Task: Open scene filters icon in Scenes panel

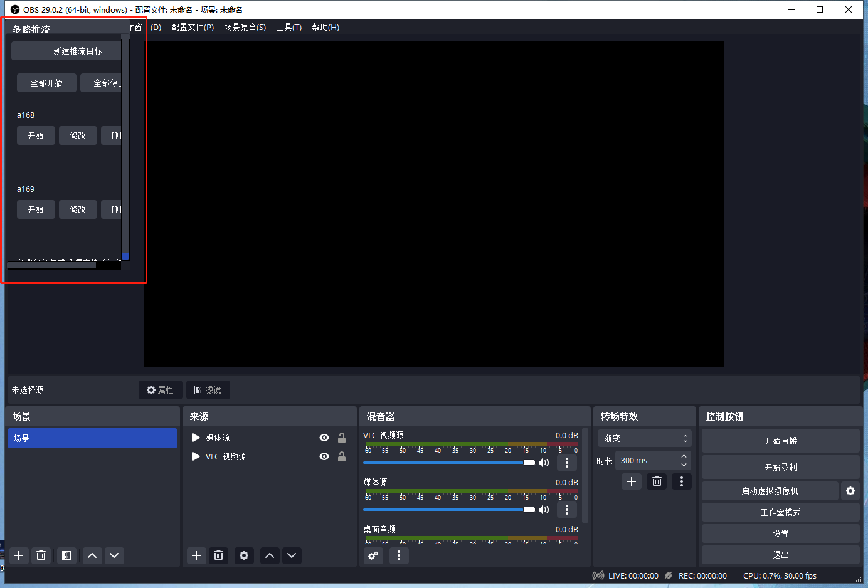Action: (x=66, y=555)
